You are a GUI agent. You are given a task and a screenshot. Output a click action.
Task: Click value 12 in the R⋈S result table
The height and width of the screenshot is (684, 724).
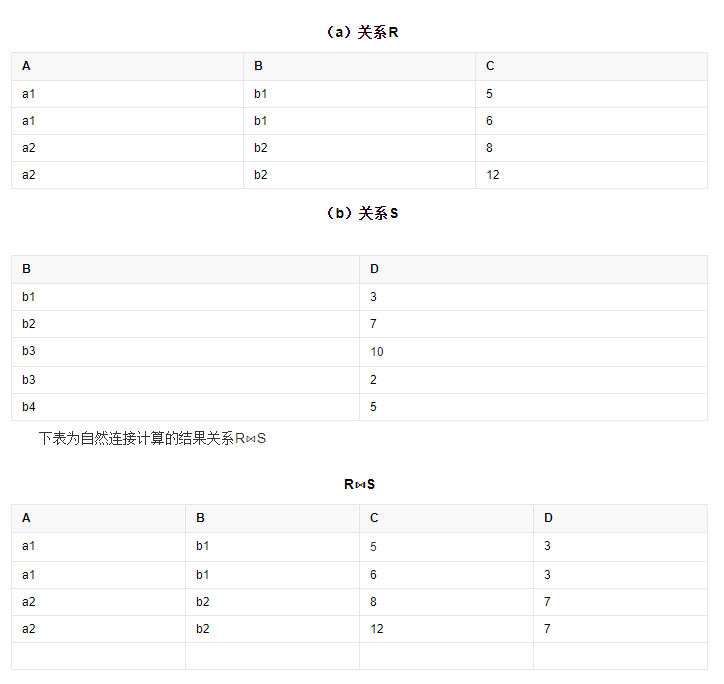pyautogui.click(x=376, y=629)
